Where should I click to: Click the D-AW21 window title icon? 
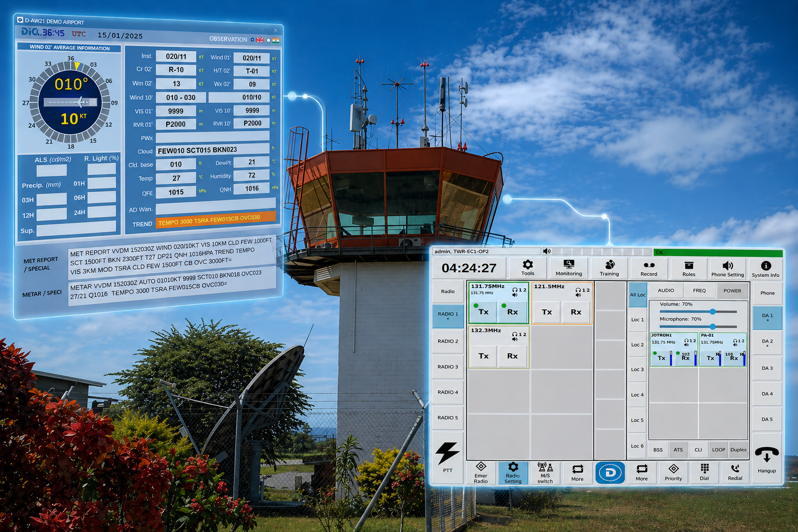tap(20, 20)
